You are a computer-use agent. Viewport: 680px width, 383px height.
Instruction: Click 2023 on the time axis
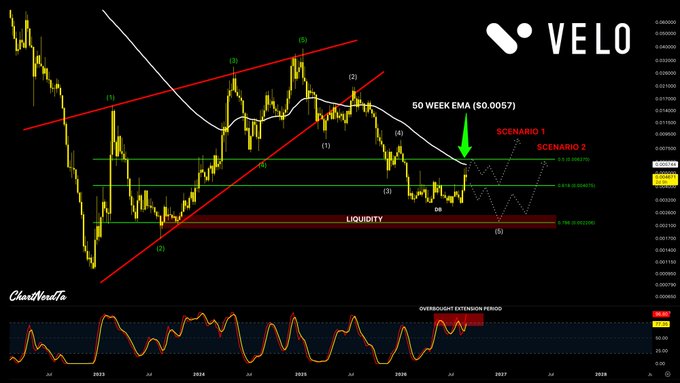tap(99, 374)
